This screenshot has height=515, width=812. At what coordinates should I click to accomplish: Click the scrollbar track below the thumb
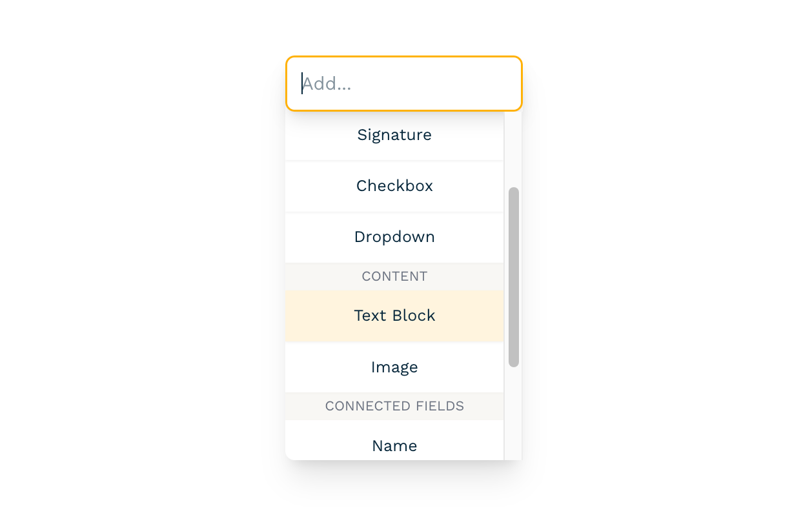(513, 413)
